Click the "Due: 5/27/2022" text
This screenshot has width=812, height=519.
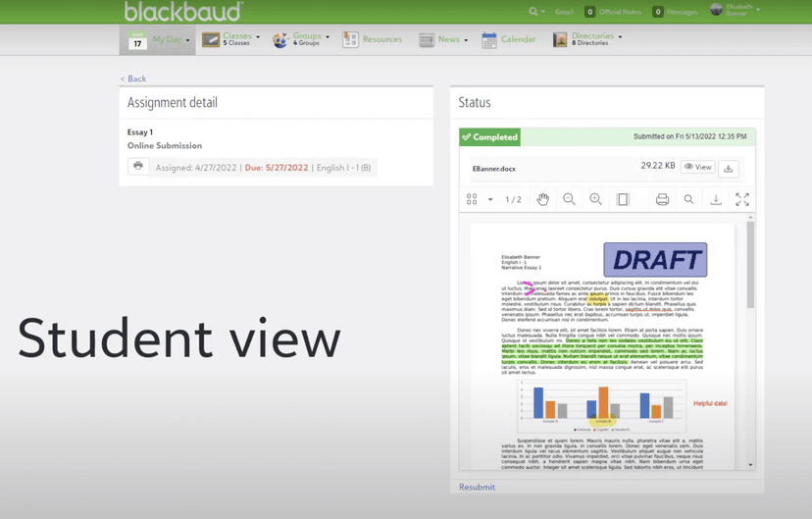[277, 168]
